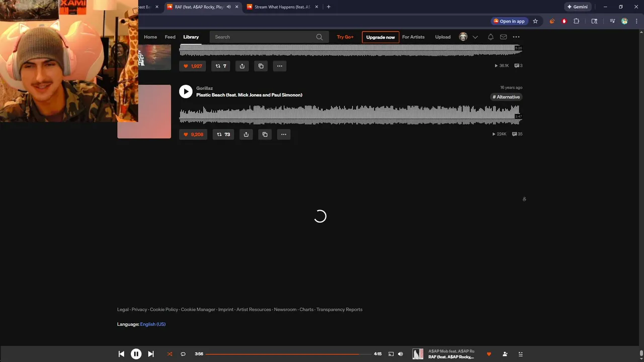
Task: Mute the player volume
Action: [400, 354]
